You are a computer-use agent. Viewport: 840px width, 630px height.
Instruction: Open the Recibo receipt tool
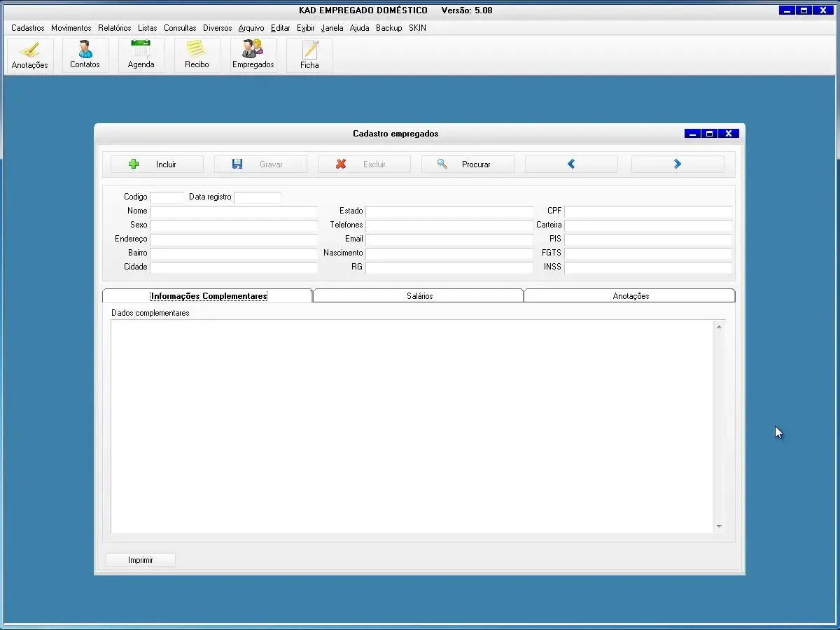click(197, 55)
